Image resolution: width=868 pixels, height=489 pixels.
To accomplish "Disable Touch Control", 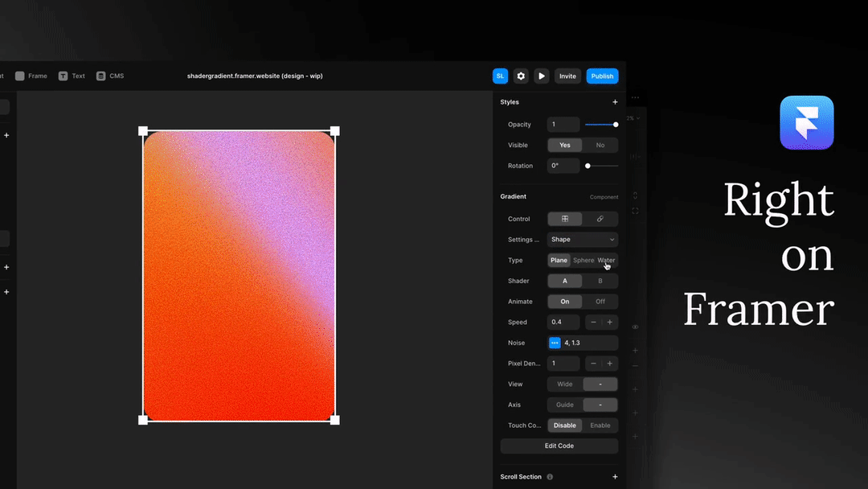I will click(x=565, y=425).
